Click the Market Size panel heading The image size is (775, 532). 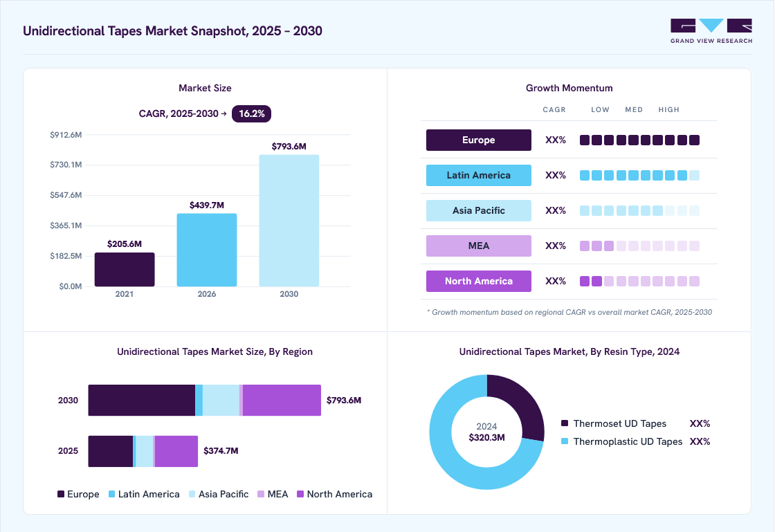coord(205,88)
